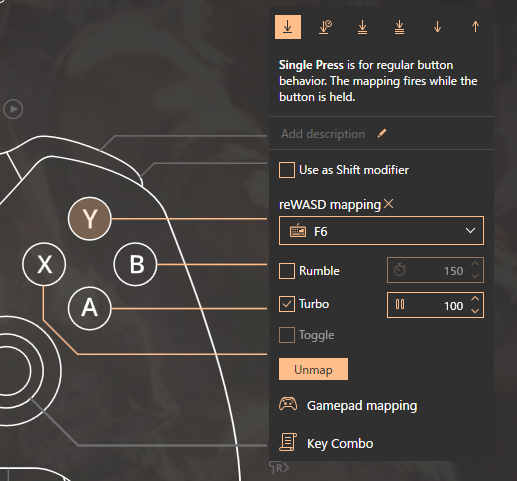
Task: Enable the Rumble checkbox
Action: click(287, 271)
